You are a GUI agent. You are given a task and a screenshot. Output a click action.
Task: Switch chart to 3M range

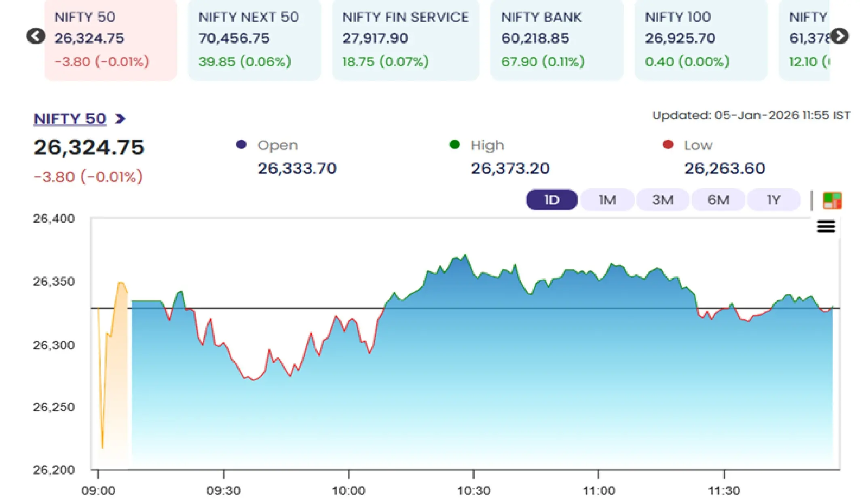(662, 200)
